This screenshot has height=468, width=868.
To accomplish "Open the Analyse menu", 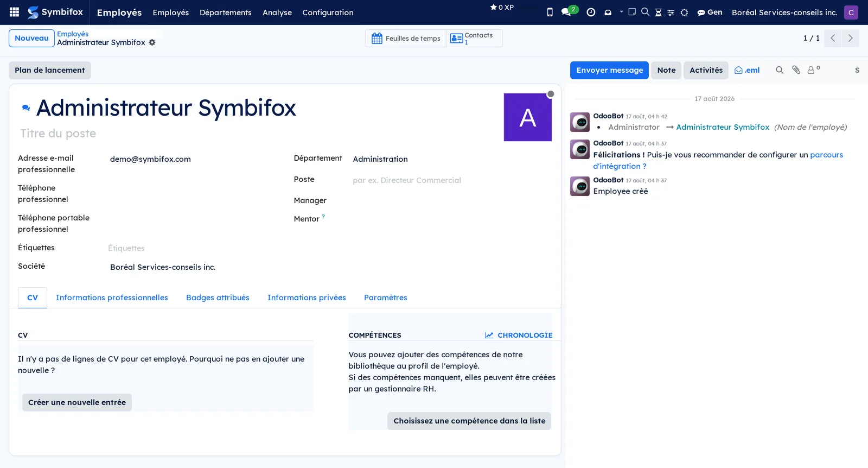I will tap(277, 12).
